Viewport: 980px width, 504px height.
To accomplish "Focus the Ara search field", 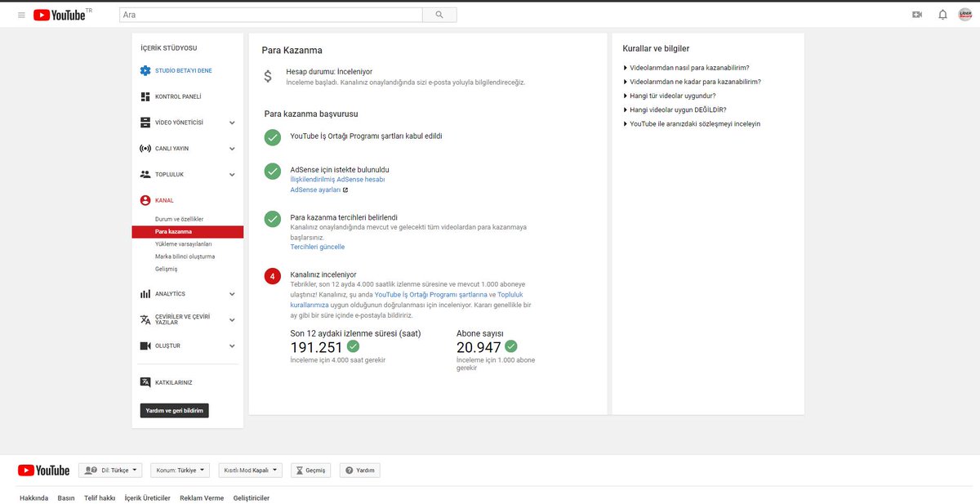I will coord(271,15).
